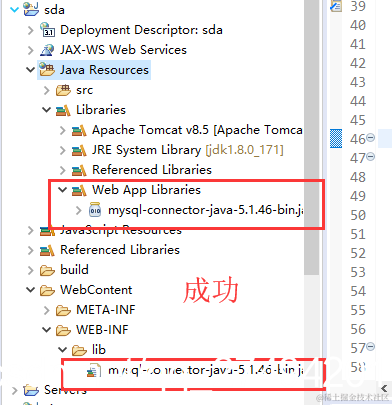The height and width of the screenshot is (405, 392).
Task: Toggle code folding at line 57
Action: [371, 347]
